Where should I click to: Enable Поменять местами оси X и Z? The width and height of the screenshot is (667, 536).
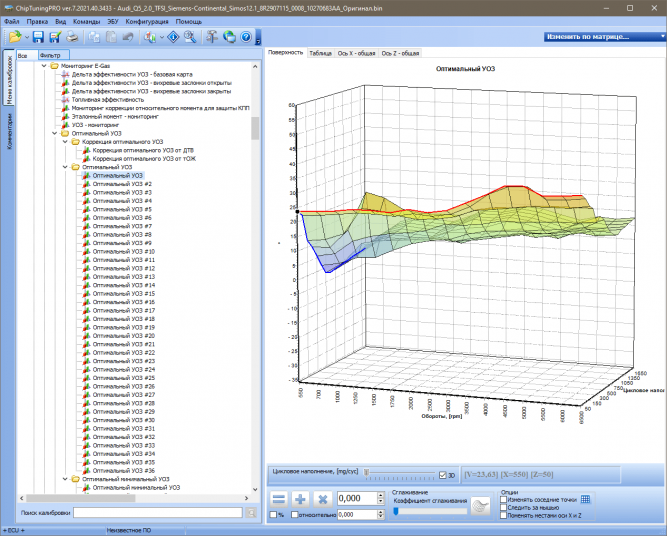coord(504,515)
